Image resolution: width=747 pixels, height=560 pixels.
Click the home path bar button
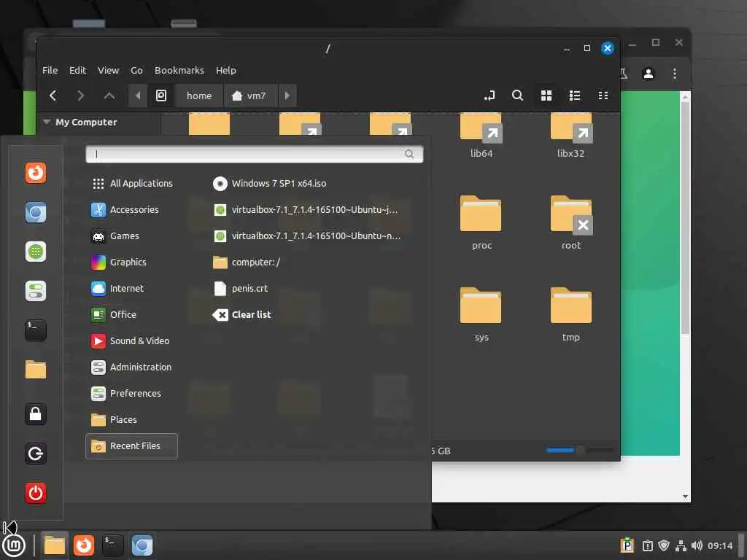199,96
